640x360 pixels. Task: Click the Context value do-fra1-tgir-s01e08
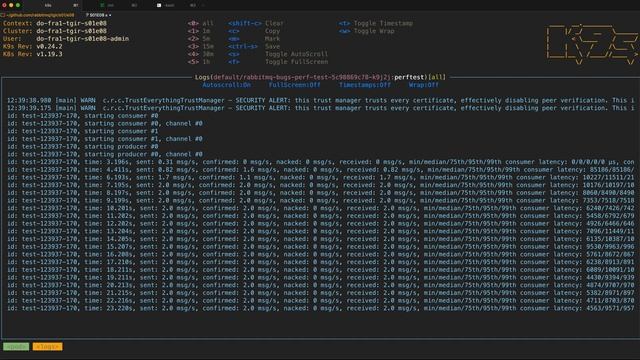coord(71,23)
